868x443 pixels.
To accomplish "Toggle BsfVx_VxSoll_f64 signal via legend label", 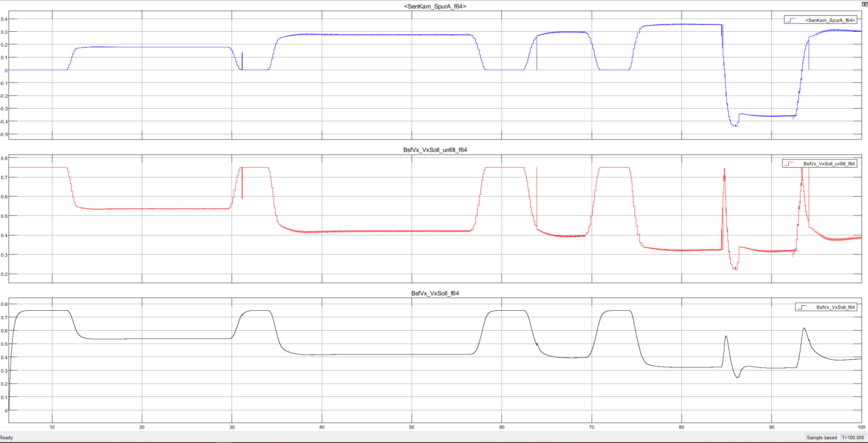I will click(x=835, y=308).
